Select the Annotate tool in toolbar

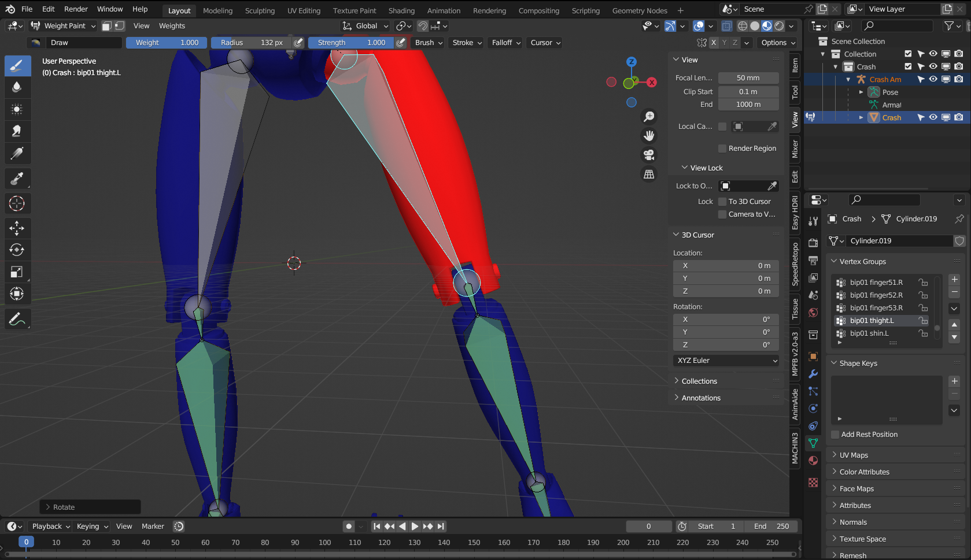17,319
